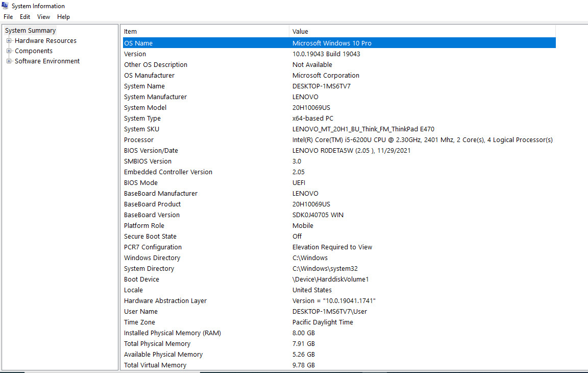Select the BIOS Mode row
This screenshot has height=373, width=588.
tap(339, 183)
